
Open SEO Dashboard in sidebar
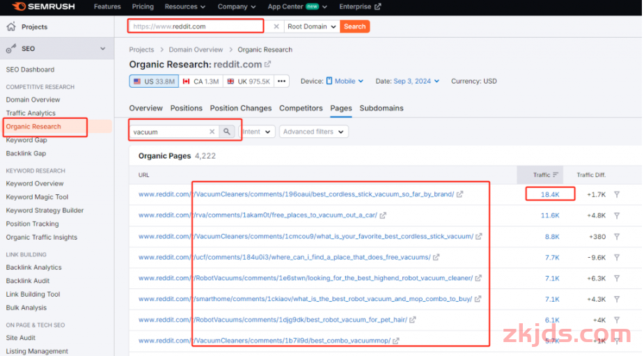pyautogui.click(x=30, y=70)
